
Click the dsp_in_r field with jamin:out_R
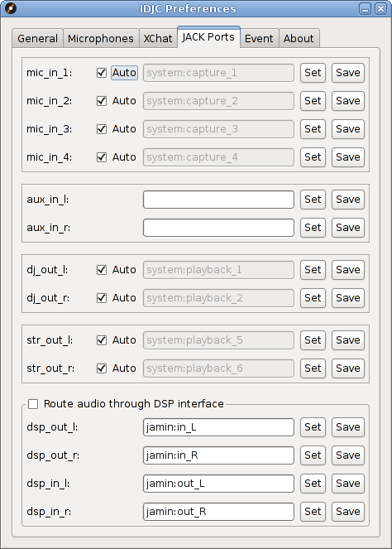218,512
